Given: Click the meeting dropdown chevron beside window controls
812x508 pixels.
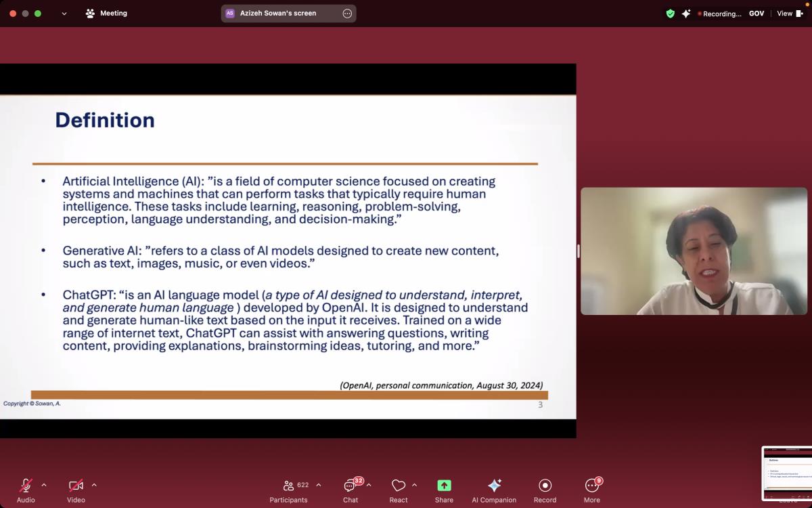Looking at the screenshot, I should click(64, 14).
